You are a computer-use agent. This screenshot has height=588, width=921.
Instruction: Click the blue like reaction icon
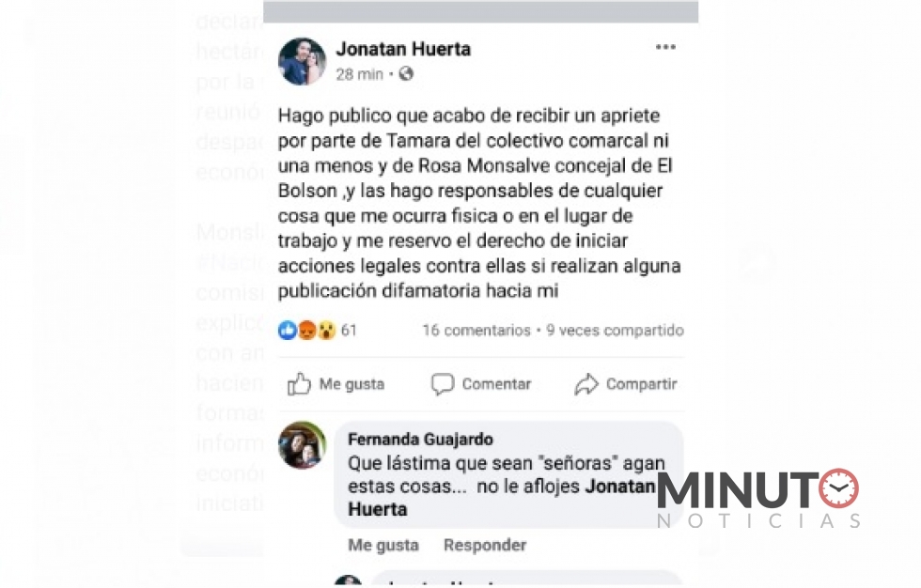288,331
